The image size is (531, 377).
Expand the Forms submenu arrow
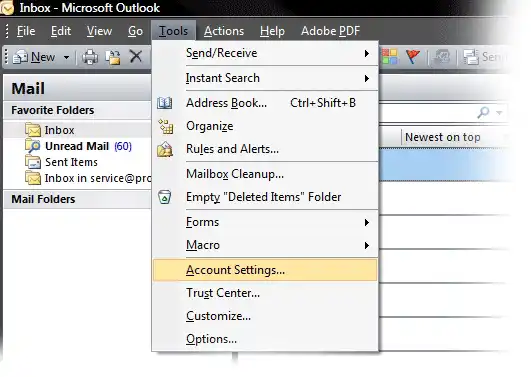(x=366, y=223)
